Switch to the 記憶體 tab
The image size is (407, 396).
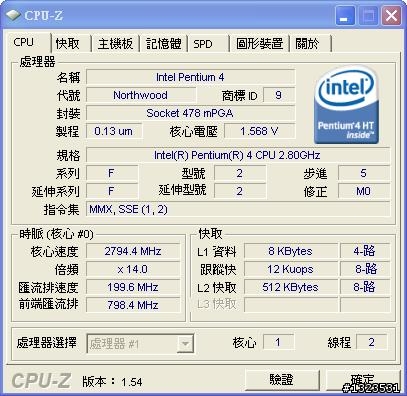pyautogui.click(x=164, y=44)
